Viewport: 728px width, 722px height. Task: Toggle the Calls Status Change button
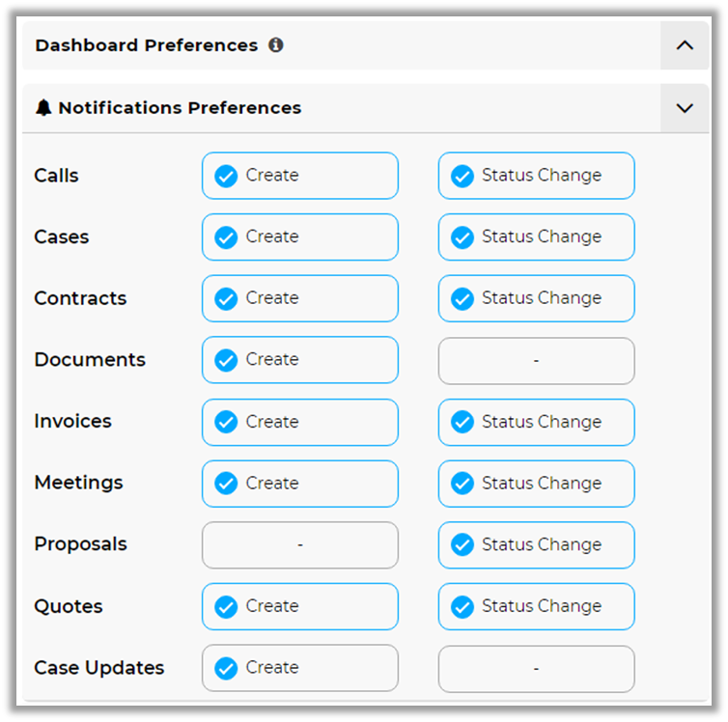[x=536, y=176]
